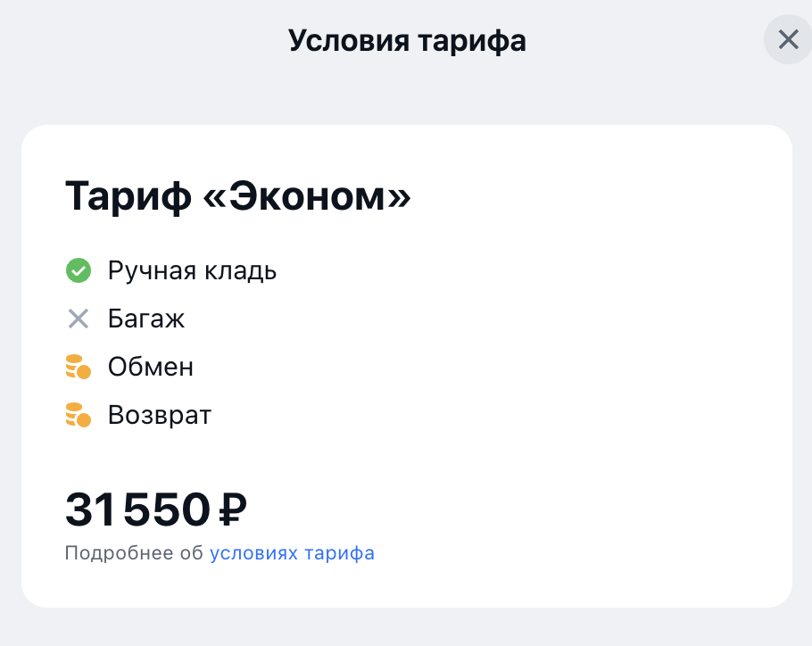812x646 pixels.
Task: Close the Условия тарифа dialog
Action: [788, 40]
